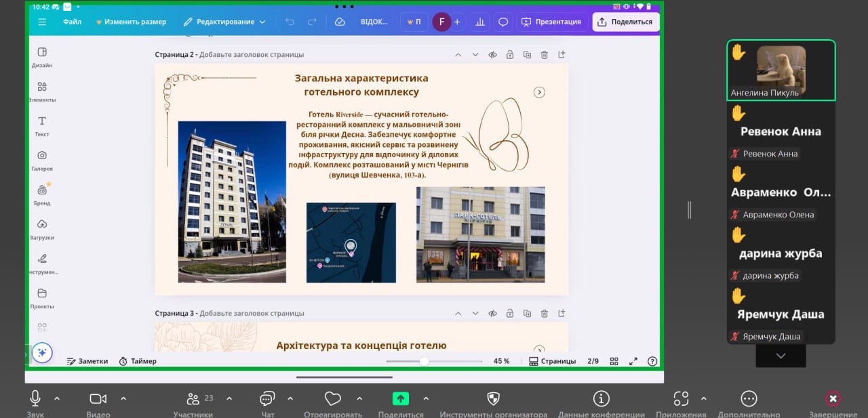Open the Редактирование mode dropdown
This screenshot has height=418, width=868.
coord(224,22)
